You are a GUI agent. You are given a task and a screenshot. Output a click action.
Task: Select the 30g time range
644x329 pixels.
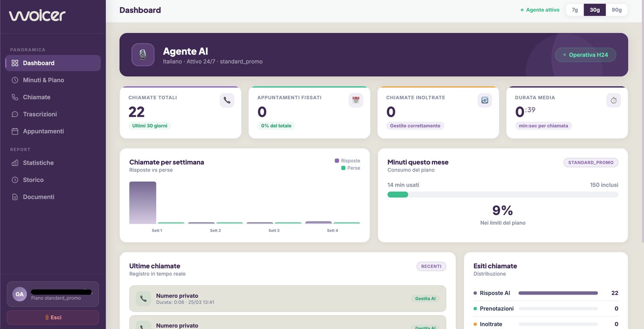pos(595,10)
